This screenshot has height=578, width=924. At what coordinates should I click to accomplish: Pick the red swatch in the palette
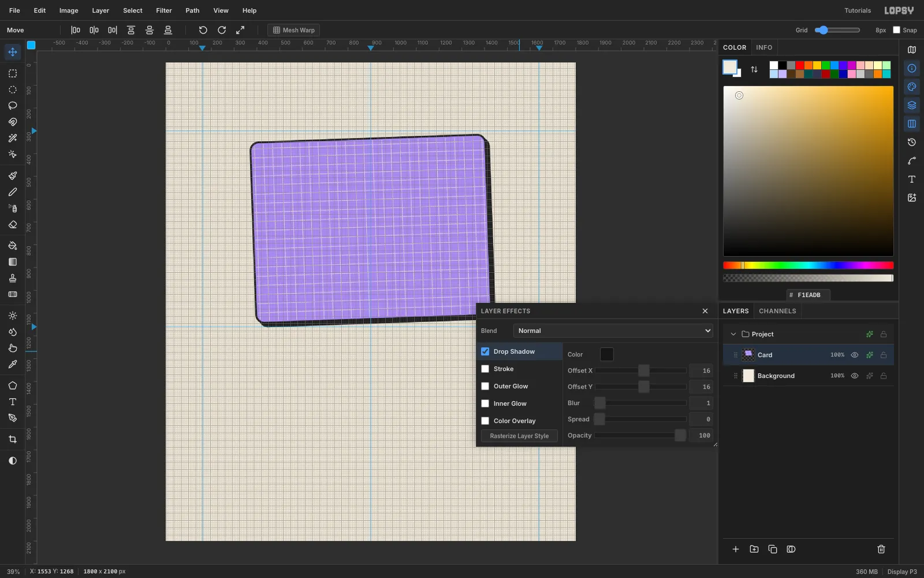(x=800, y=65)
